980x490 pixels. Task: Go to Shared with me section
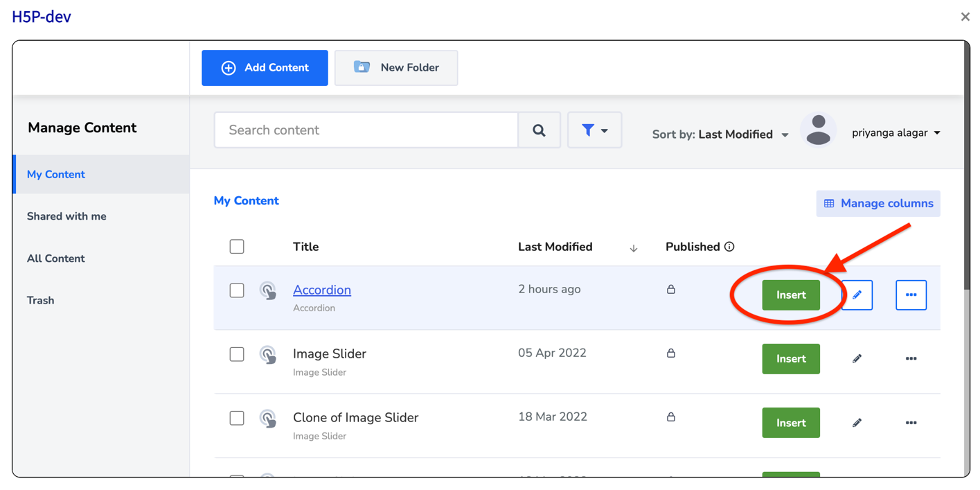tap(66, 216)
